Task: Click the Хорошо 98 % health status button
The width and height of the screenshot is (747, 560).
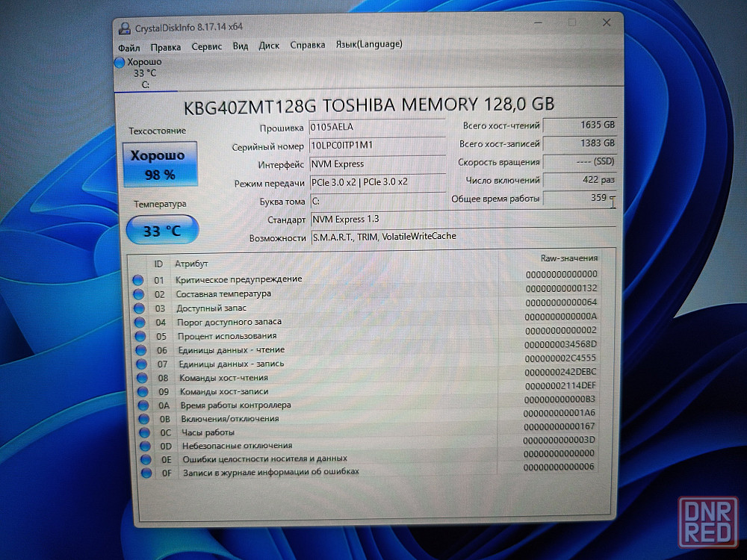Action: coord(160,164)
